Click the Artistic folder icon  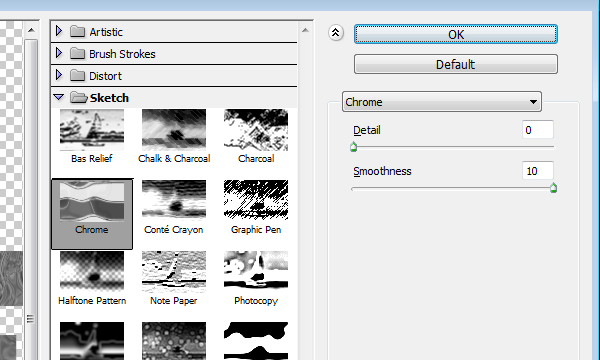[78, 31]
